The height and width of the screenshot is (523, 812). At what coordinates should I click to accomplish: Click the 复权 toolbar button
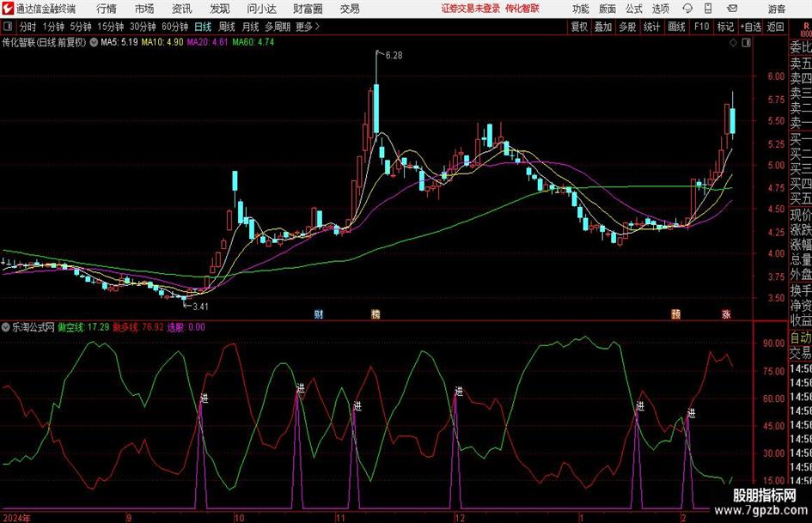[579, 27]
